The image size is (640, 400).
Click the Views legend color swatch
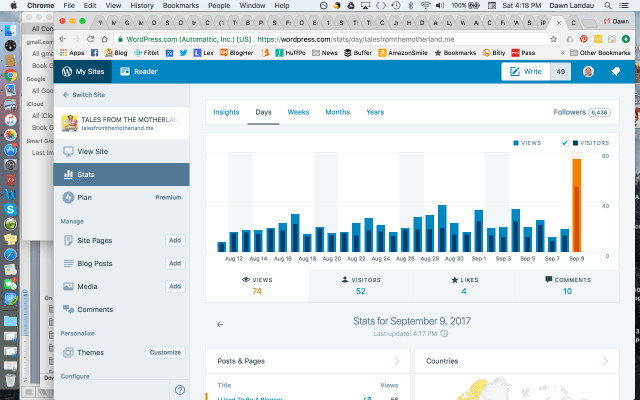(516, 143)
